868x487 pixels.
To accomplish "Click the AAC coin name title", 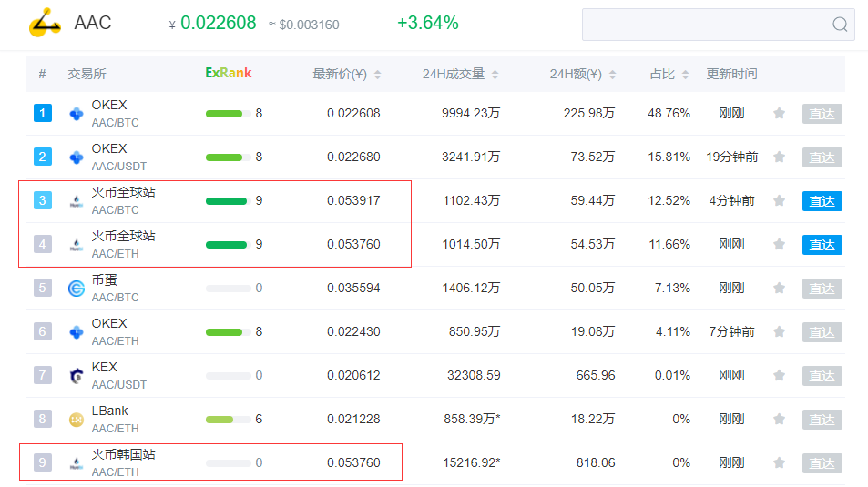I will click(93, 24).
